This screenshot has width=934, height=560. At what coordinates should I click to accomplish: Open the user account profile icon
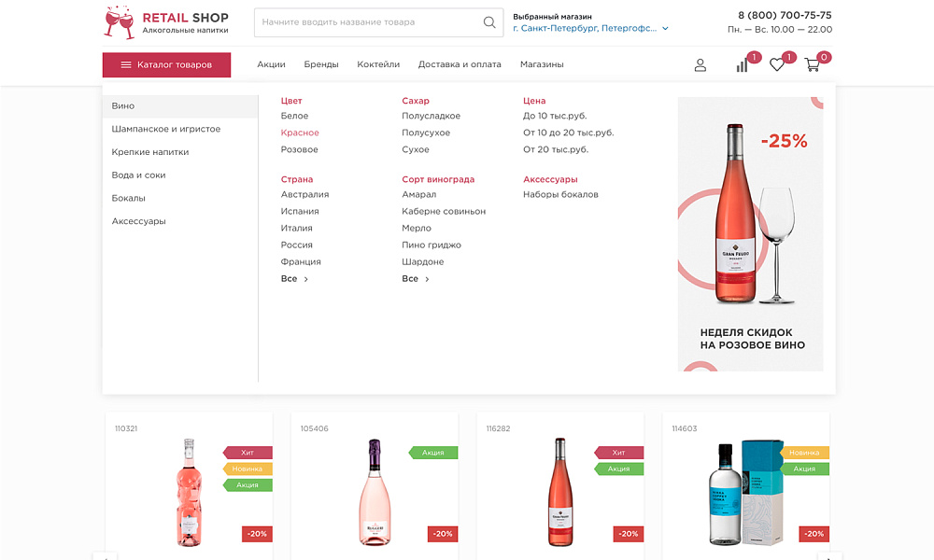[x=700, y=65]
